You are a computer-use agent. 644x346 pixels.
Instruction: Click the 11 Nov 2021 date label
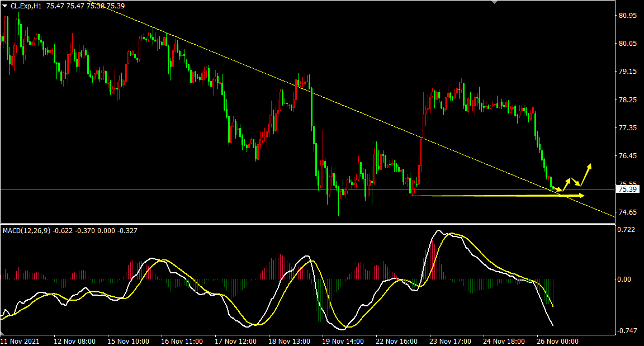pos(20,341)
